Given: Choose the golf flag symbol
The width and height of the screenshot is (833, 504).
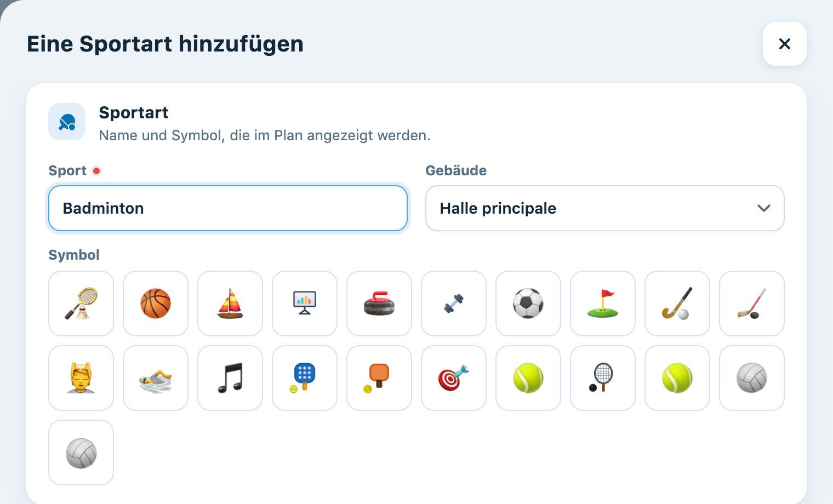Looking at the screenshot, I should tap(603, 303).
